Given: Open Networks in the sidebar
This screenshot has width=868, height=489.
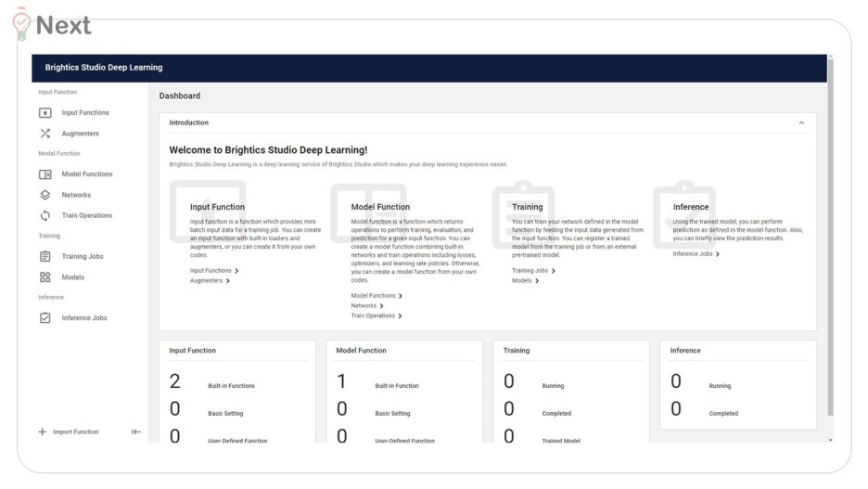Looking at the screenshot, I should 76,195.
